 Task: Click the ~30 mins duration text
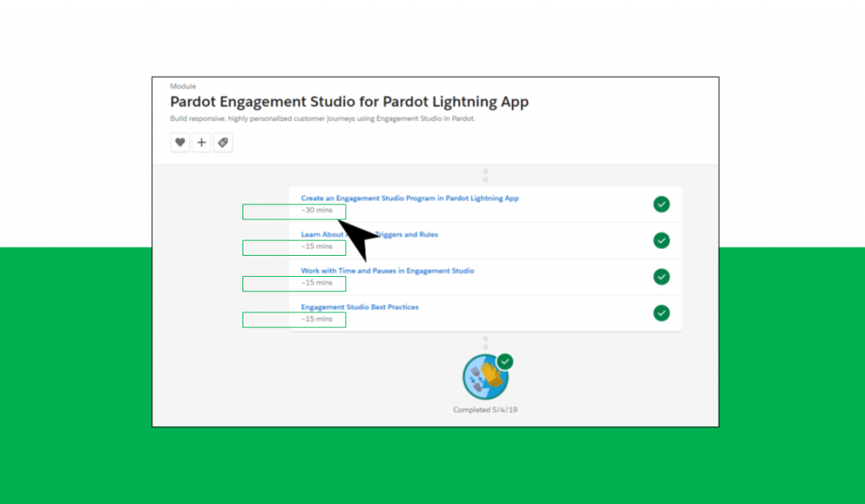coord(317,210)
